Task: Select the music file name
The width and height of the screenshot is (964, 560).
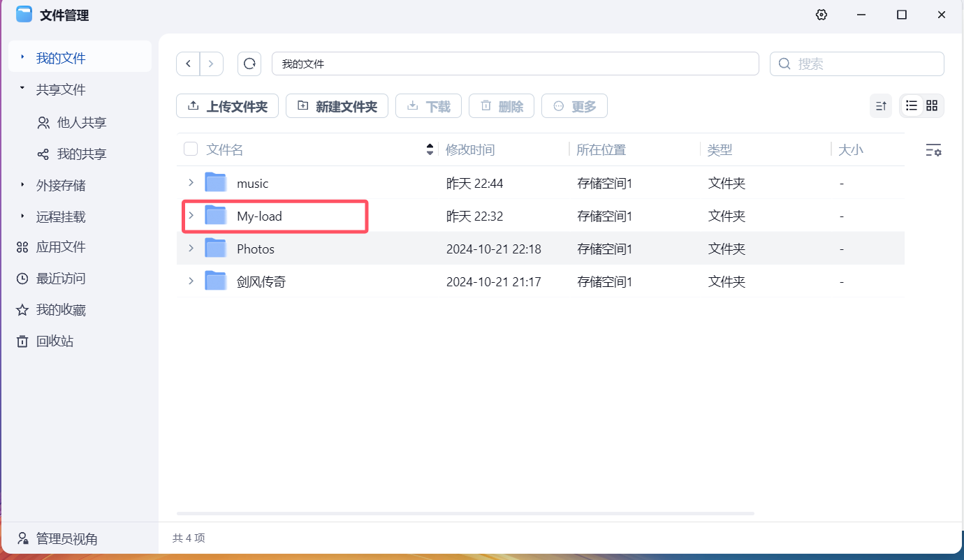Action: click(x=252, y=184)
